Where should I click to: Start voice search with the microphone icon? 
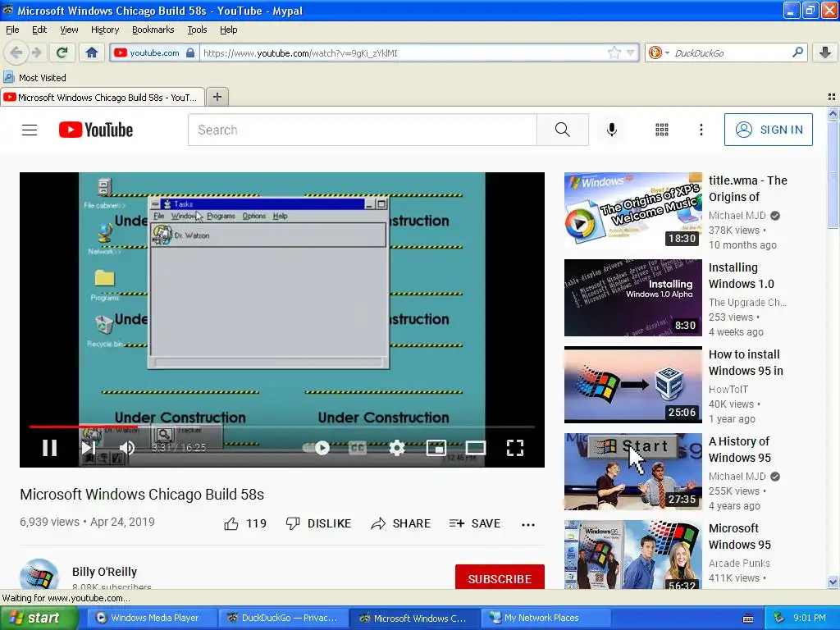tap(612, 130)
